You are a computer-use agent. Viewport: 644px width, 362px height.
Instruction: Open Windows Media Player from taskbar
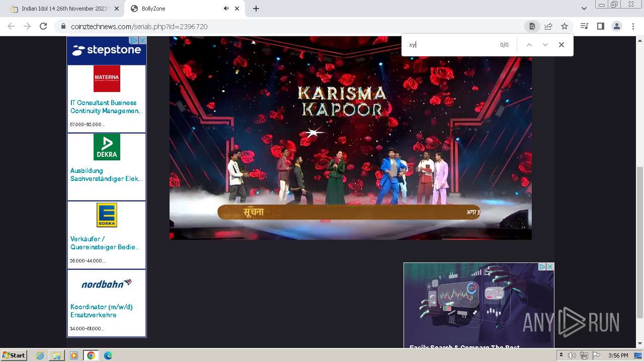point(74,355)
